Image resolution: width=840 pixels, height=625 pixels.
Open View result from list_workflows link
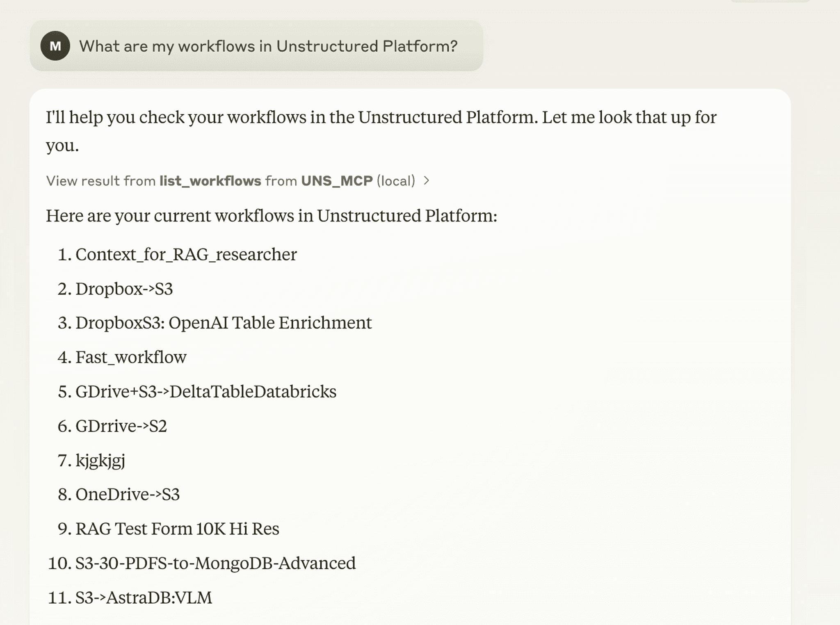[238, 180]
